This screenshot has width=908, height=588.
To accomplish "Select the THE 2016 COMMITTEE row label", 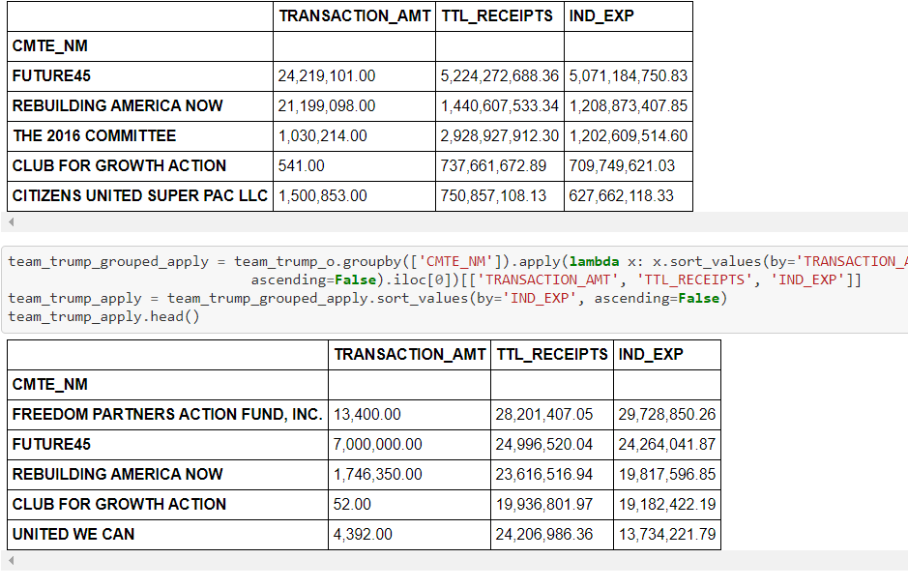I will 94,135.
